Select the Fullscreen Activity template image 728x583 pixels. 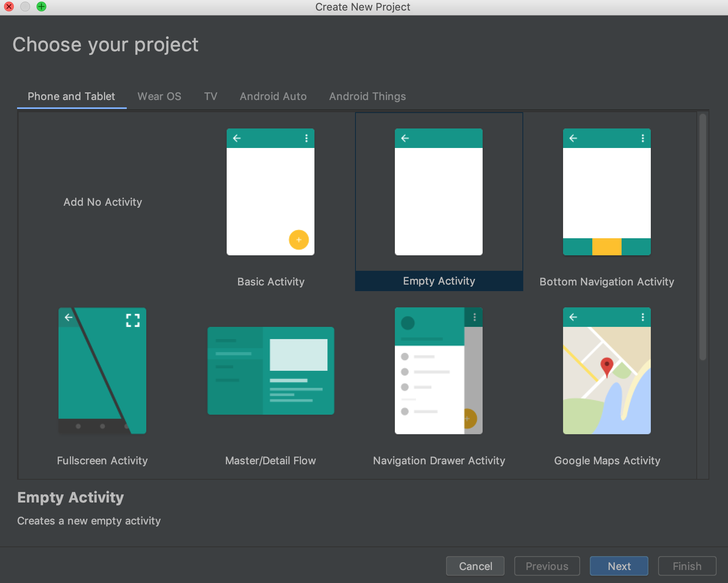102,371
